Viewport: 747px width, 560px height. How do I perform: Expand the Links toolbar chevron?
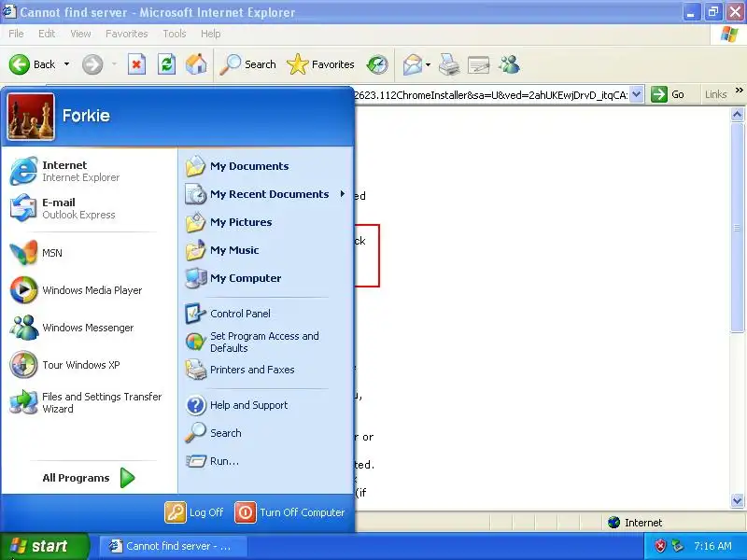pos(739,91)
